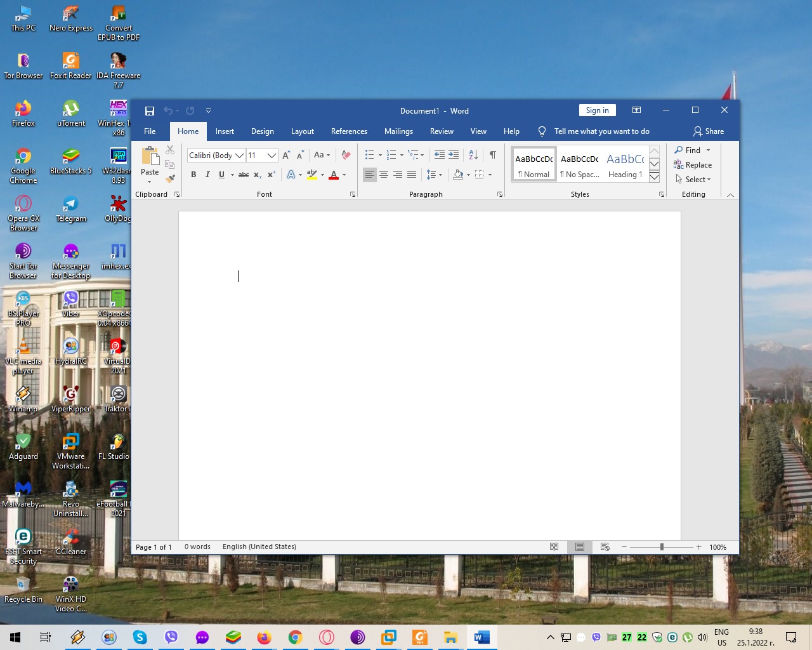Justify the paragraph text
812x650 pixels.
click(x=412, y=175)
